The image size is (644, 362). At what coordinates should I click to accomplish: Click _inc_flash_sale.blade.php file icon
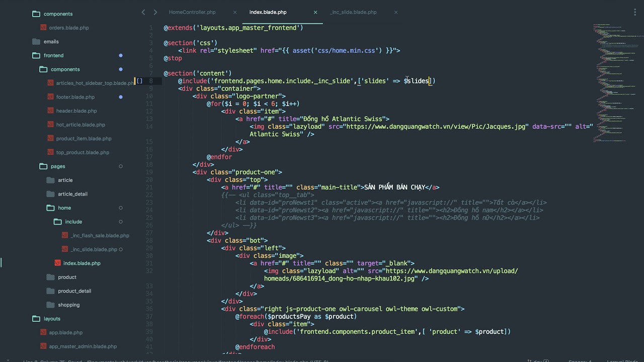point(65,235)
